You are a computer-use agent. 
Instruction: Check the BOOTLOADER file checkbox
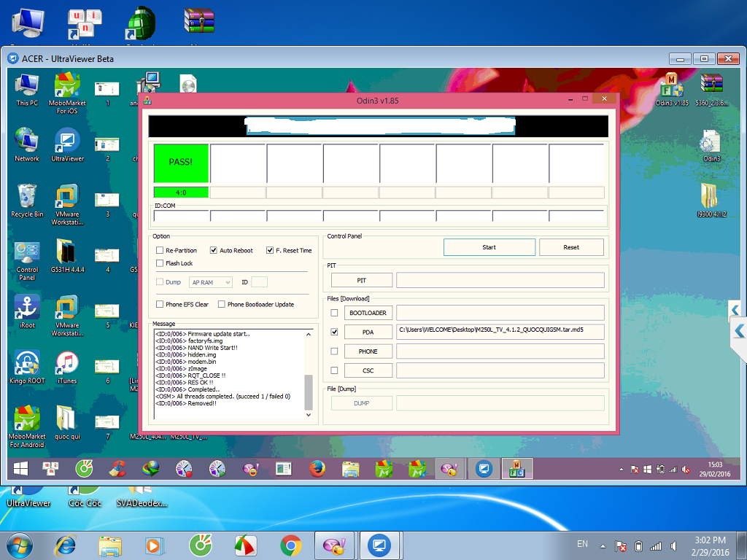pos(334,313)
